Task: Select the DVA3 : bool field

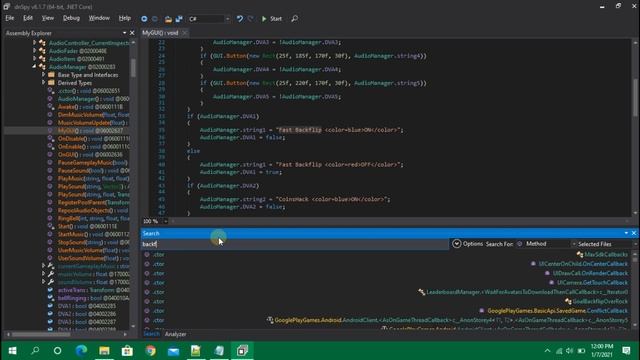Action: pyautogui.click(x=87, y=322)
